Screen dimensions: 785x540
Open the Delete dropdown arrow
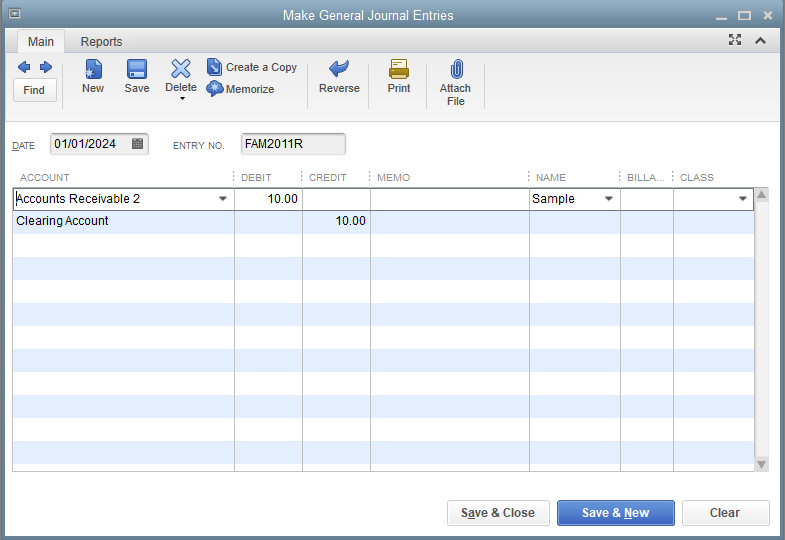click(x=182, y=99)
